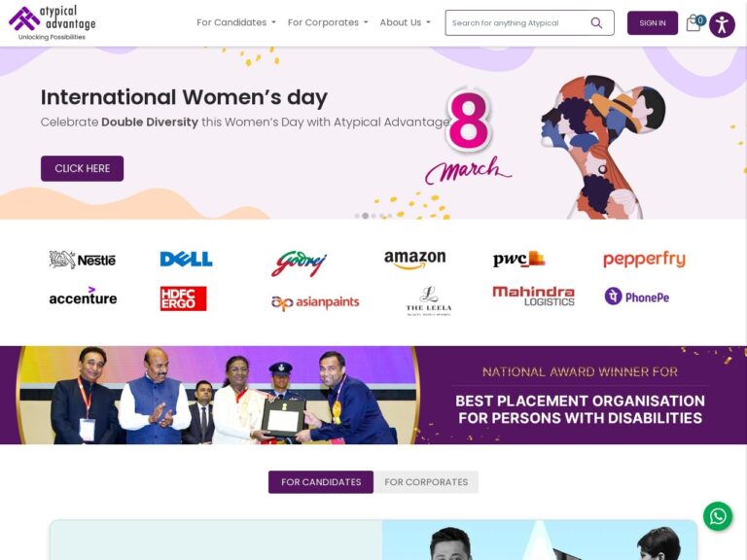The width and height of the screenshot is (747, 560).
Task: Expand the For Candidates dropdown menu
Action: pyautogui.click(x=235, y=22)
